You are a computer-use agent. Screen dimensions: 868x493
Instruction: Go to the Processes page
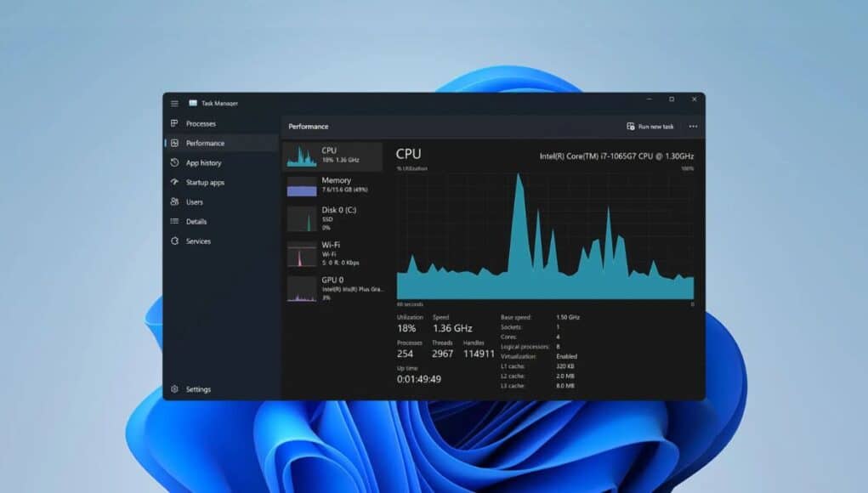point(201,123)
